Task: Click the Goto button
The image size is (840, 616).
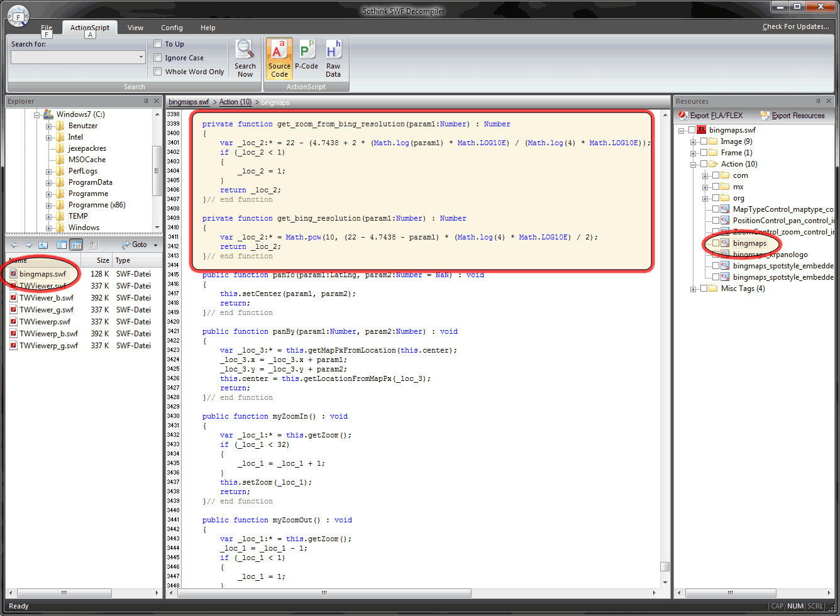Action: coord(135,245)
